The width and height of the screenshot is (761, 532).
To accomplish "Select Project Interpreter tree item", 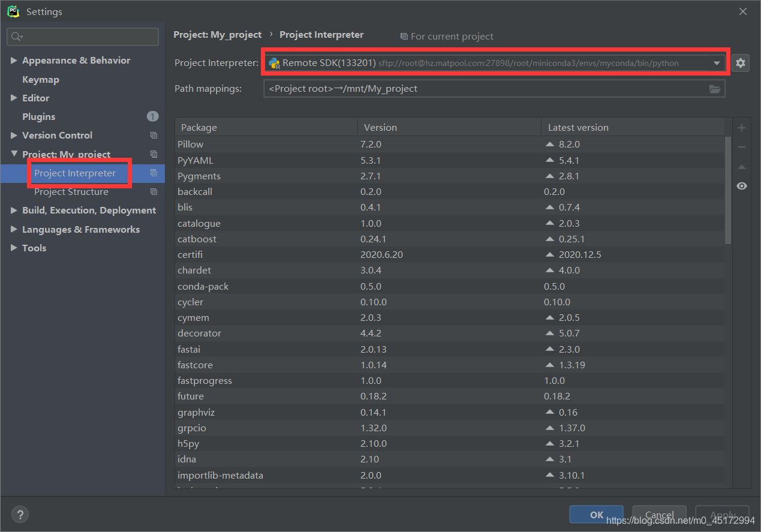I will (x=83, y=173).
